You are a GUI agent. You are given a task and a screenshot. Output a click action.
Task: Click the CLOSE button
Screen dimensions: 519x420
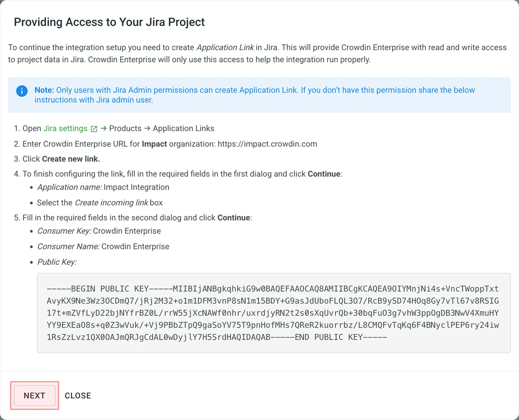coord(78,396)
